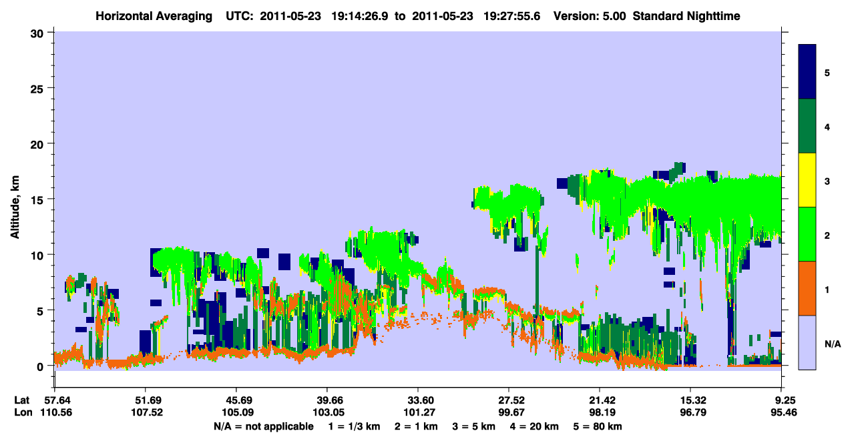Click the longitude value '105.09'
The width and height of the screenshot is (868, 445).
point(236,412)
